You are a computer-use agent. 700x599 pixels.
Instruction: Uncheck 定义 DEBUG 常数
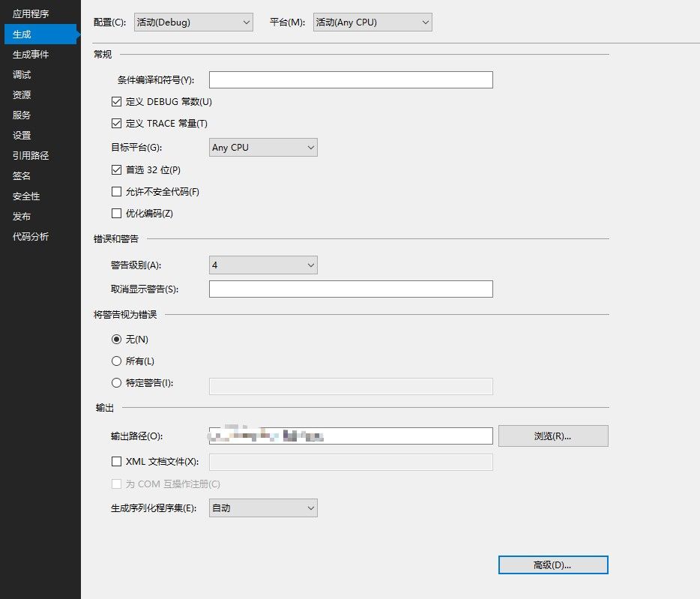tap(117, 102)
